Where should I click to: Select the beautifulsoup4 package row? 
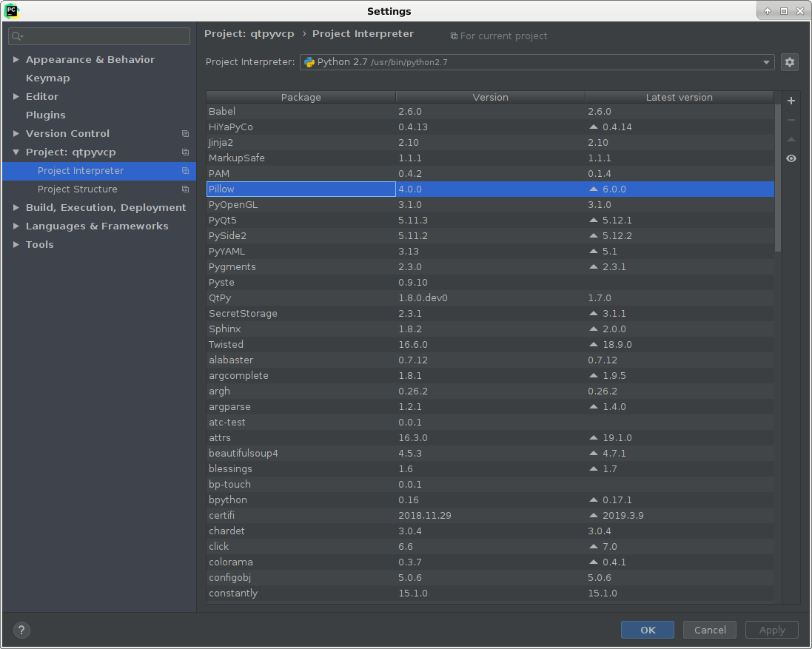coord(491,453)
